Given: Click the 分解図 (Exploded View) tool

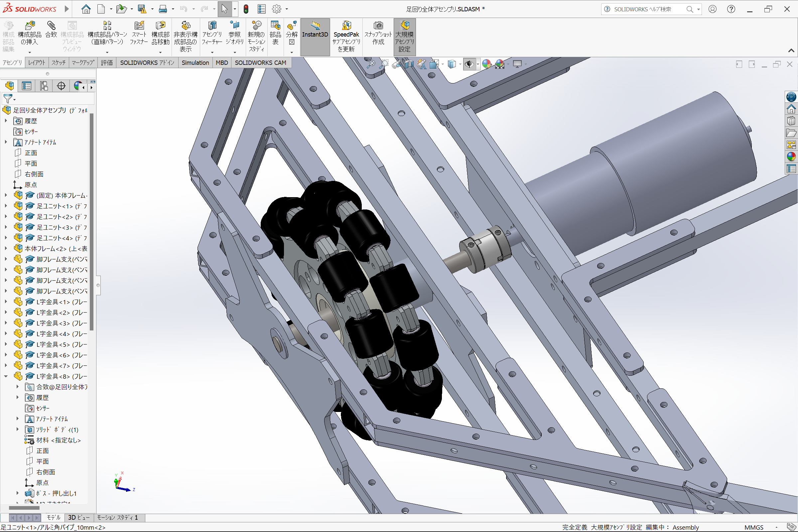Looking at the screenshot, I should coord(292,33).
